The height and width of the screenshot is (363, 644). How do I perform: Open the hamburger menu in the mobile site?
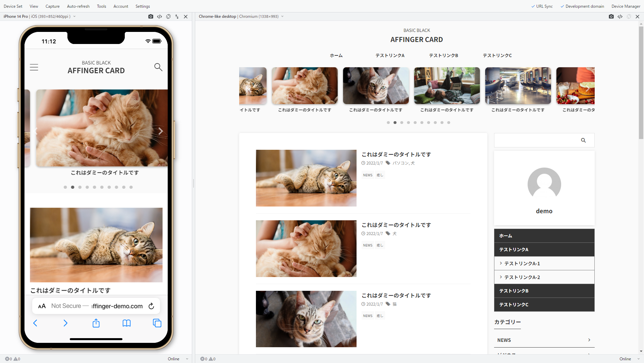34,67
